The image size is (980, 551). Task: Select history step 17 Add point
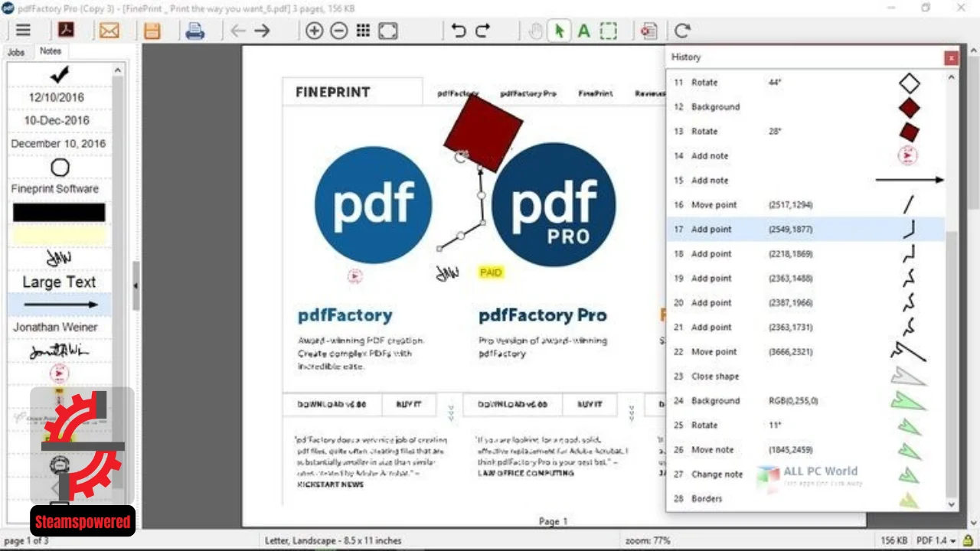click(x=805, y=229)
